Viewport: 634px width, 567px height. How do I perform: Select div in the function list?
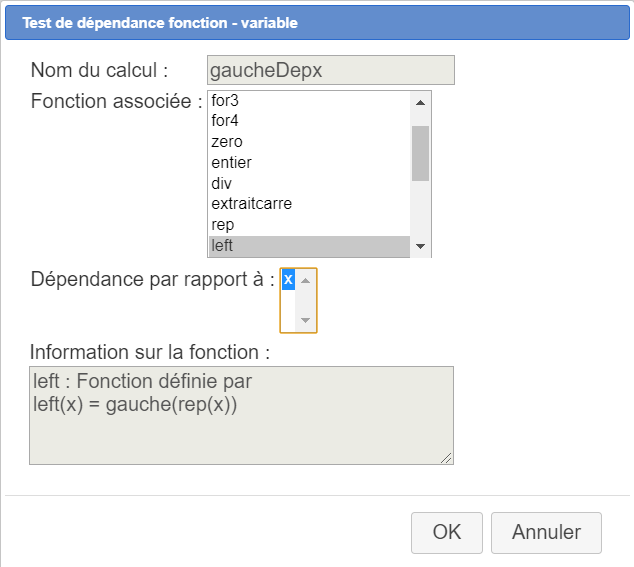pos(308,183)
